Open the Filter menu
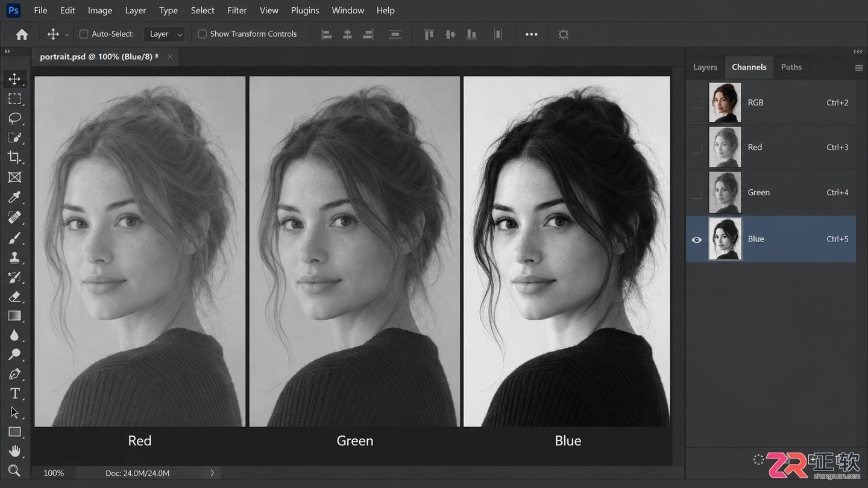Screen dimensions: 868x488 tap(237, 10)
